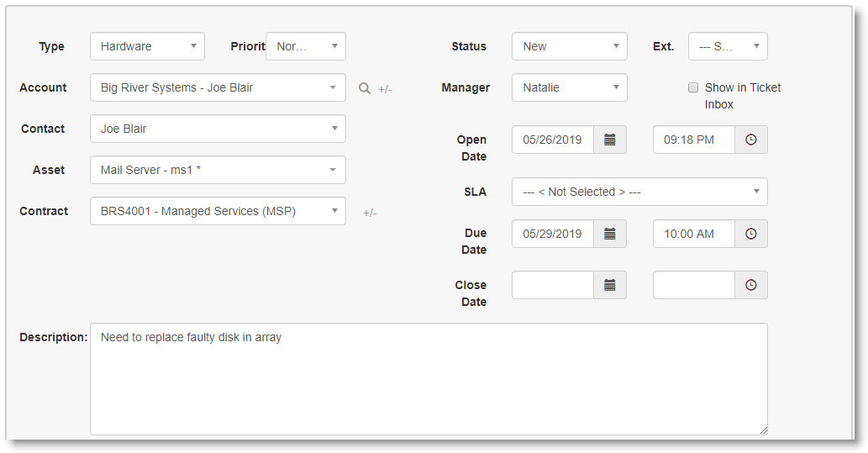Viewport: 868px width, 453px height.
Task: Click the +/- link next to Contract
Action: 370,213
